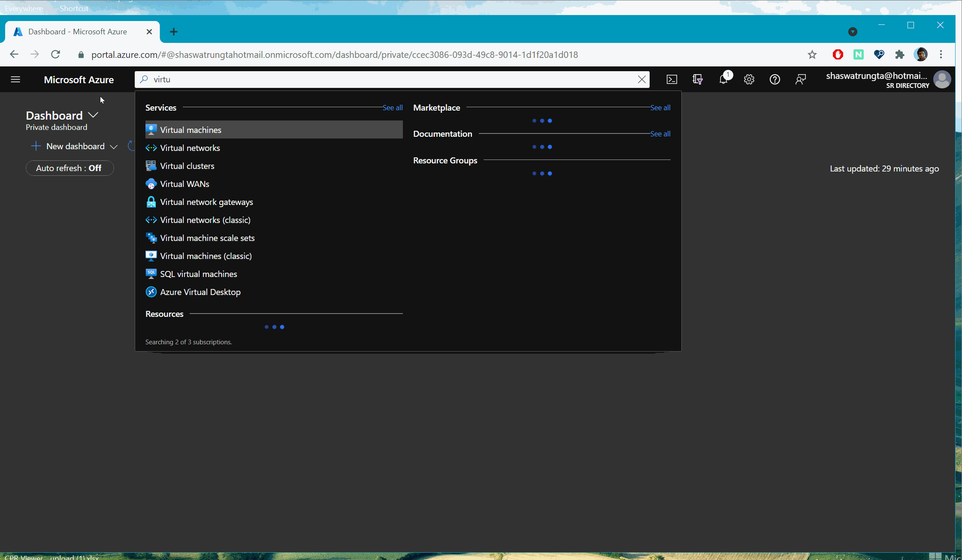The height and width of the screenshot is (560, 962).
Task: Select Virtual clusters from search results
Action: [274, 166]
